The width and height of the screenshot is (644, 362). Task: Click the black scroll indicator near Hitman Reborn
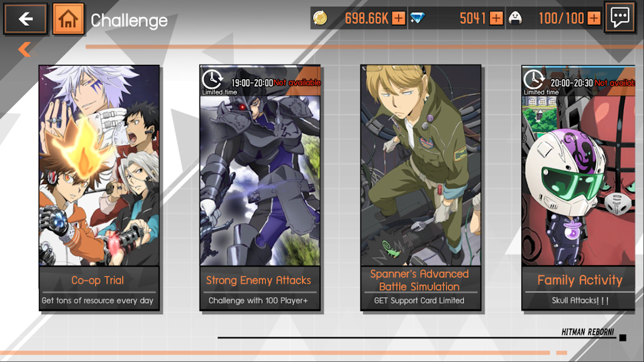coord(623,337)
